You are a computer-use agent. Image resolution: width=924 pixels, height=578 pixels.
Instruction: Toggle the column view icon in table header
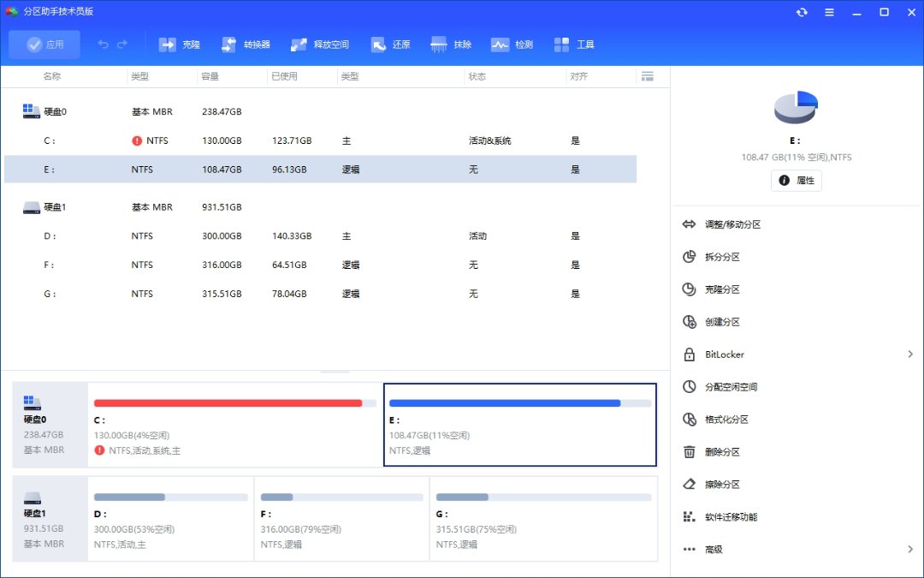[647, 76]
